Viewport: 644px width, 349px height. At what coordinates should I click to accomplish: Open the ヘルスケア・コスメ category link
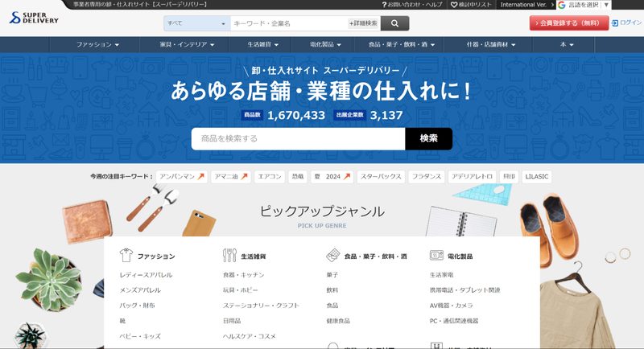pyautogui.click(x=250, y=336)
